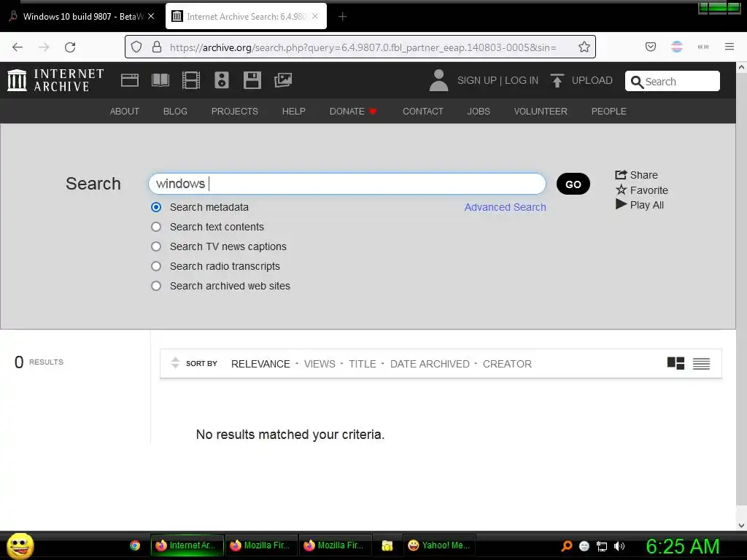Open the Software floppy disk icon
This screenshot has height=560, width=747.
point(252,80)
